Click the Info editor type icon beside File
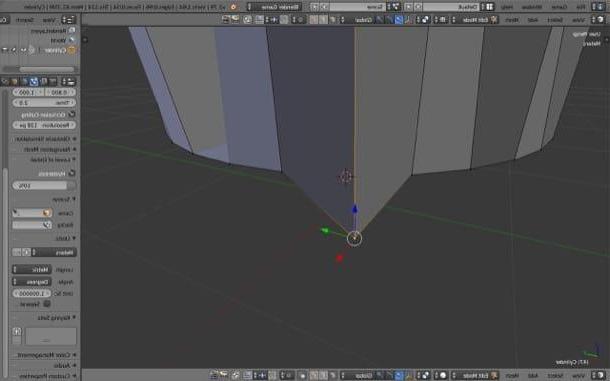Screen dimensions: 610x381 [597, 7]
